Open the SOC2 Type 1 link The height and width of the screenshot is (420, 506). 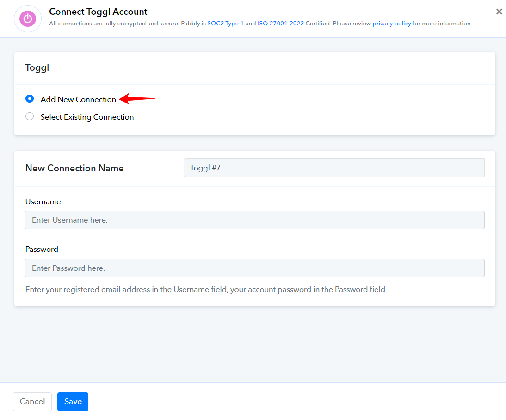click(225, 24)
